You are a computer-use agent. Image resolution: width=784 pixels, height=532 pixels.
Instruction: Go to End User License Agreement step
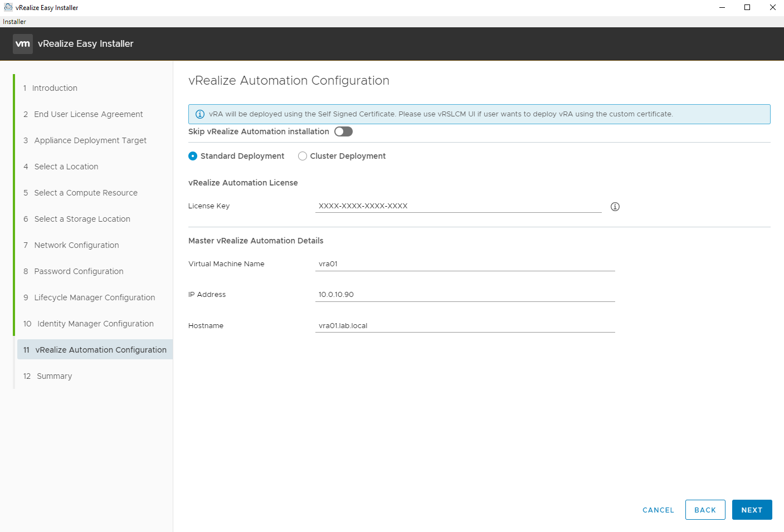click(x=83, y=114)
